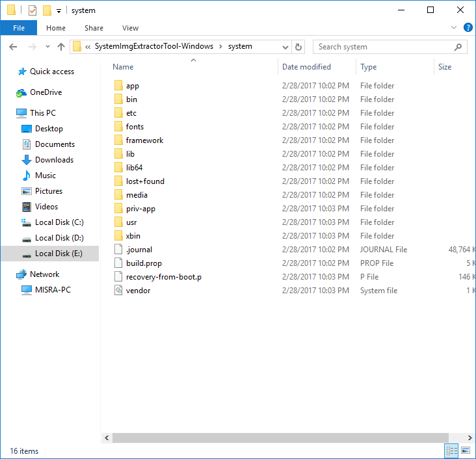Select the media folder name
The height and width of the screenshot is (459, 476).
[x=137, y=195]
